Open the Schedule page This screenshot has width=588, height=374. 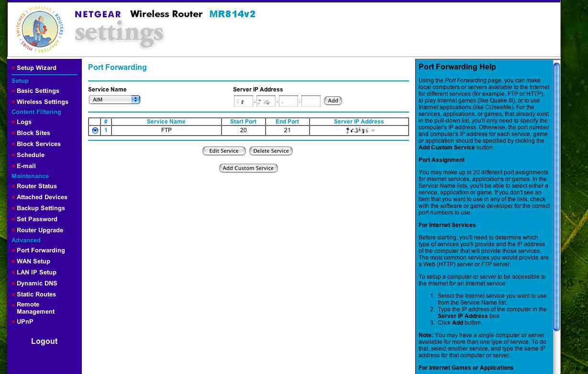tap(31, 155)
